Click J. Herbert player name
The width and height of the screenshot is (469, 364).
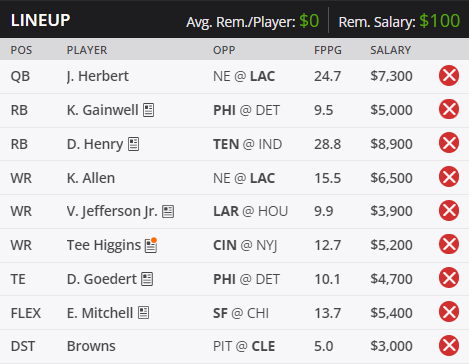click(x=98, y=76)
